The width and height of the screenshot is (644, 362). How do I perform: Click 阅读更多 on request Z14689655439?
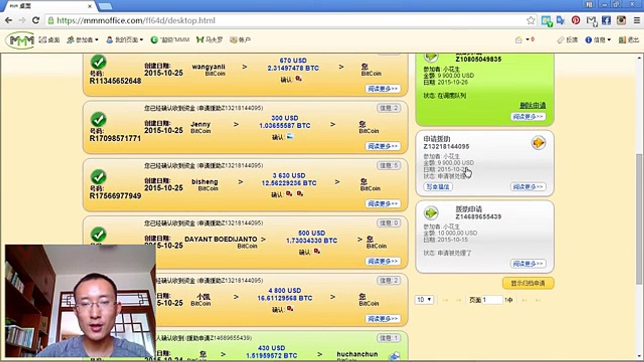pos(528,263)
